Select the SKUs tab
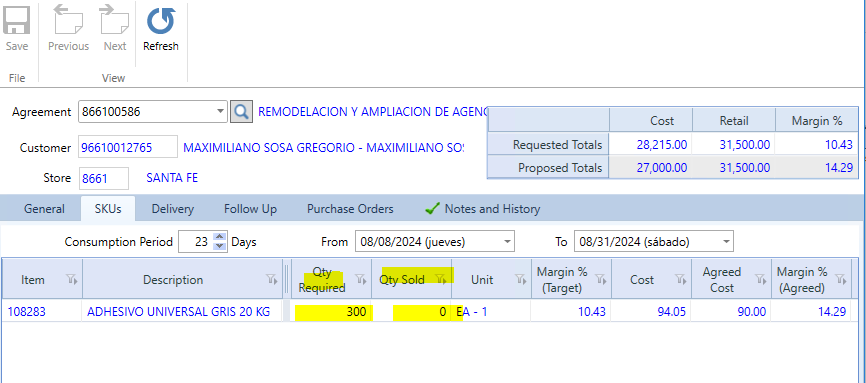 [108, 209]
